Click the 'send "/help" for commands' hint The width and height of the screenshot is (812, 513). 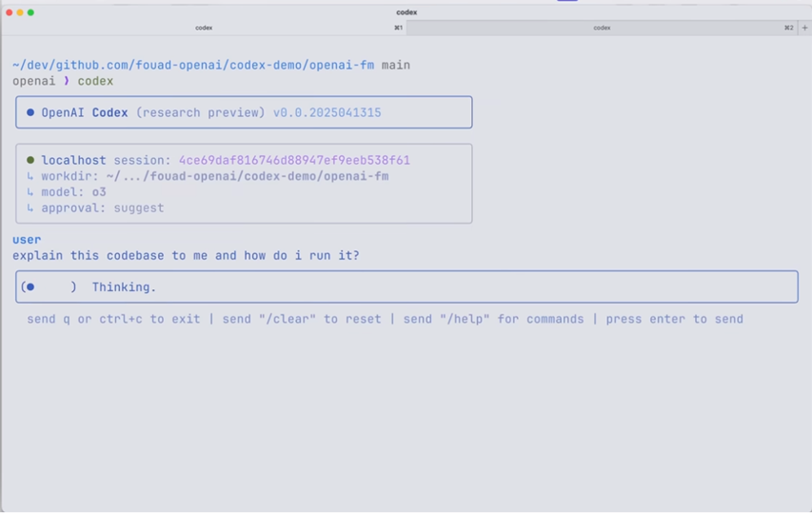coord(493,319)
